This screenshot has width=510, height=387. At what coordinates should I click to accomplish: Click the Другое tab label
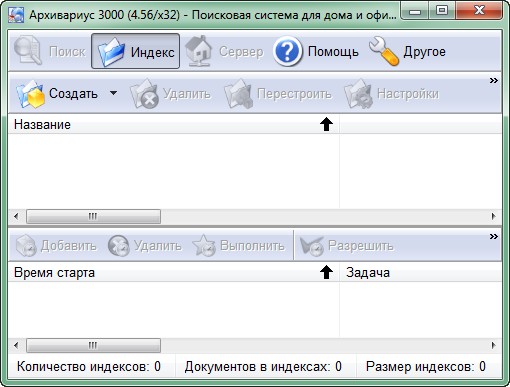coord(424,52)
